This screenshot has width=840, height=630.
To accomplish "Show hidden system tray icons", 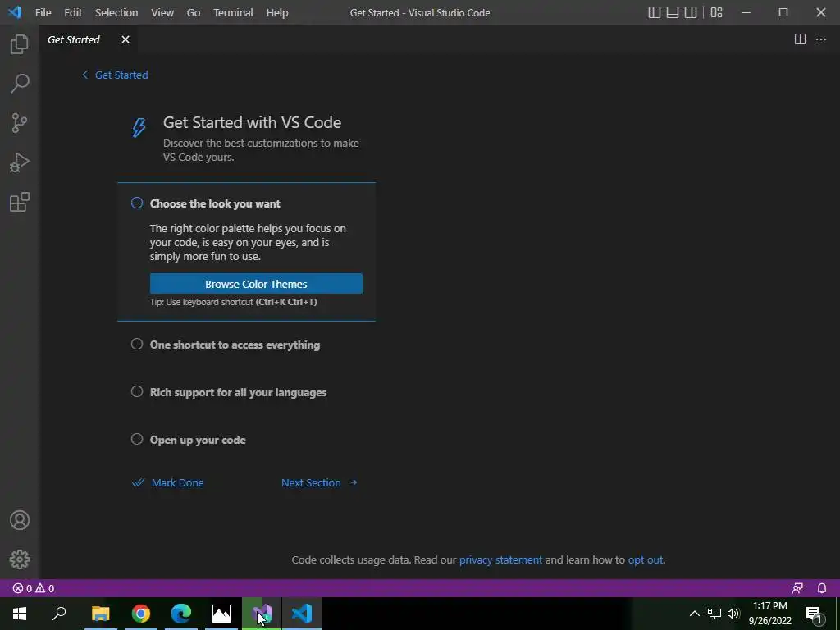I will pyautogui.click(x=694, y=614).
